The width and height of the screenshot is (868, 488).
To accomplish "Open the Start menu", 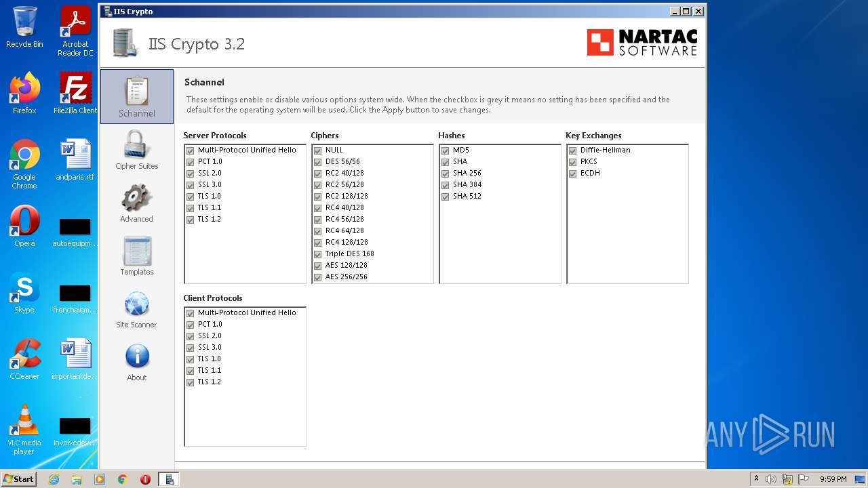I will pos(19,479).
